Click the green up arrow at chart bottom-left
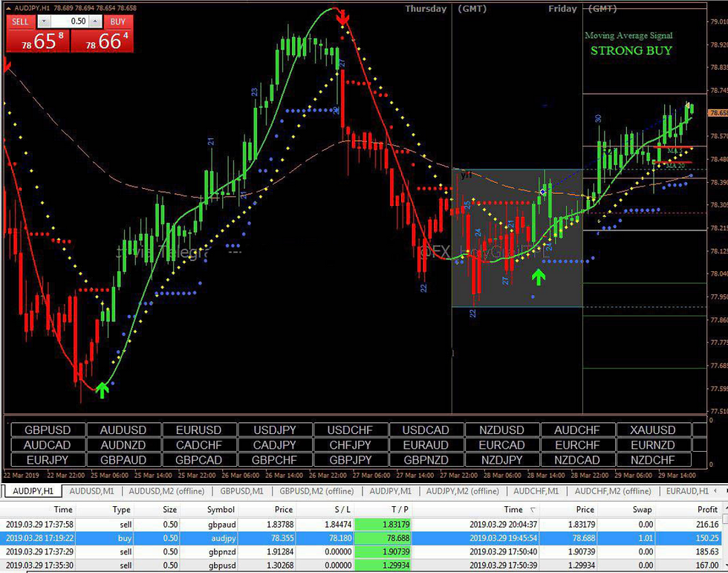This screenshot has height=573, width=728. (102, 390)
